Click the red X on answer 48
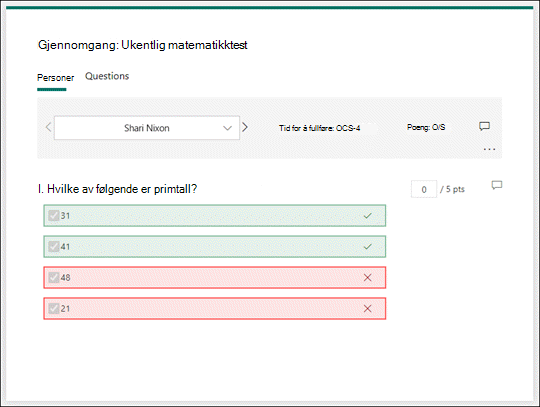540x407 pixels. coord(367,278)
